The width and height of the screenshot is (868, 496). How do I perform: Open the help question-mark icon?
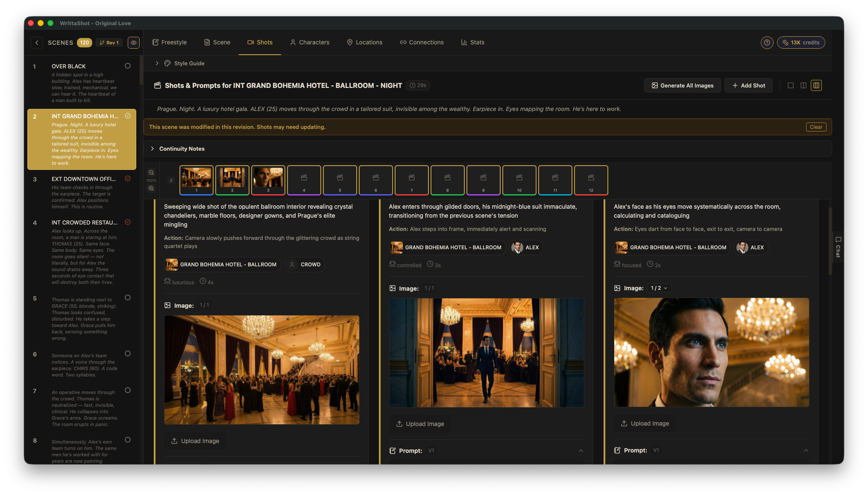(767, 42)
